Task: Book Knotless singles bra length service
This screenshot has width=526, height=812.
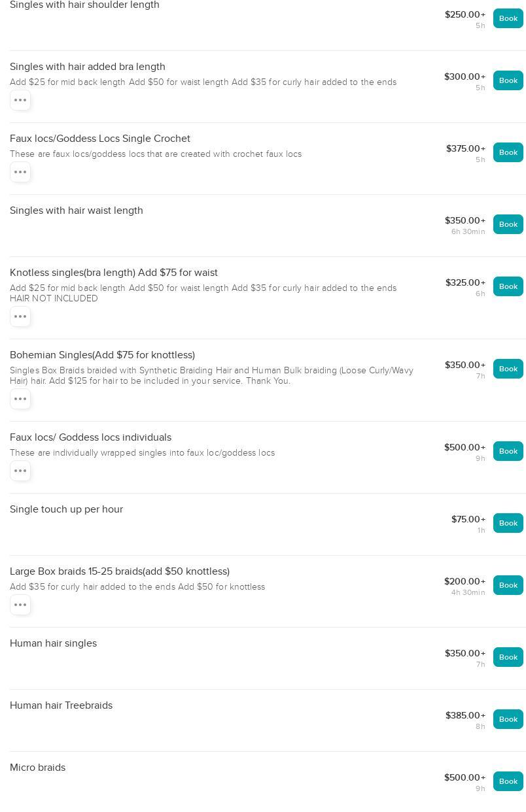Action: click(508, 286)
